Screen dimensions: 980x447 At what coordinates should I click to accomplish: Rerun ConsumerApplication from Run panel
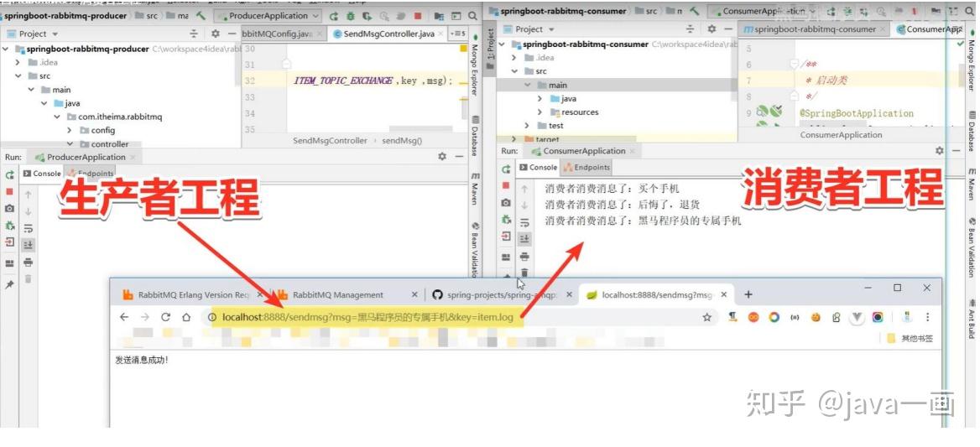pos(506,169)
